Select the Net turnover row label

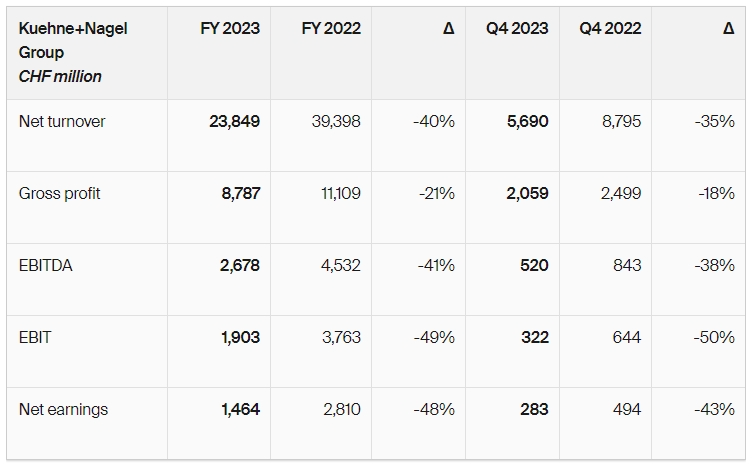click(62, 122)
